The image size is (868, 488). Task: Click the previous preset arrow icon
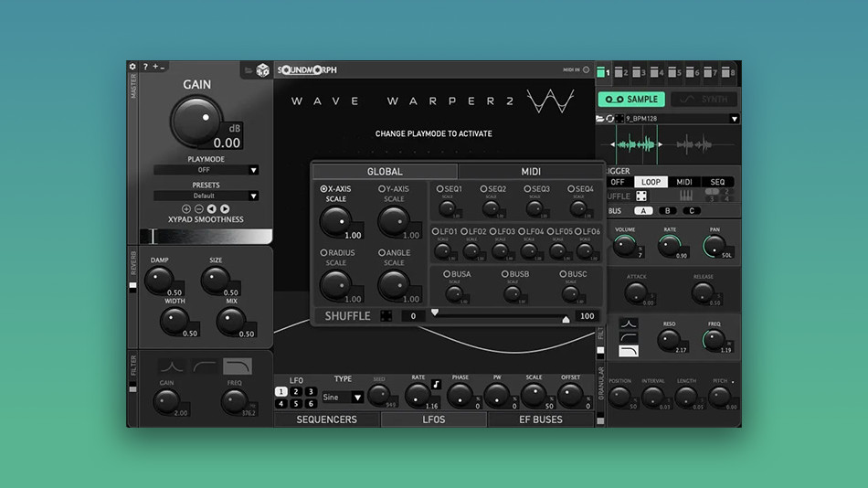212,209
